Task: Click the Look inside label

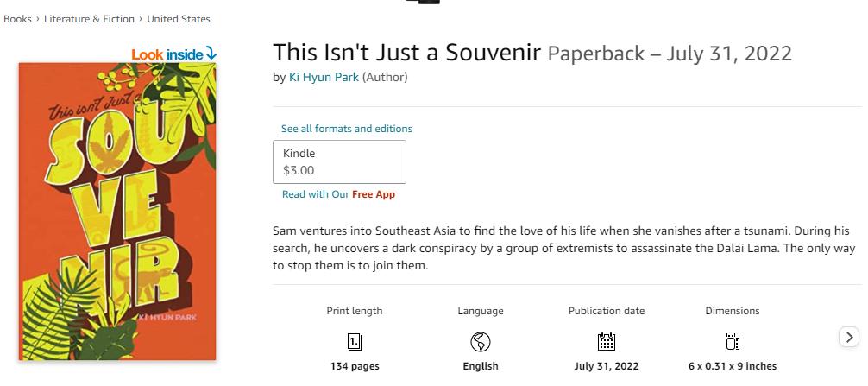Action: (167, 54)
